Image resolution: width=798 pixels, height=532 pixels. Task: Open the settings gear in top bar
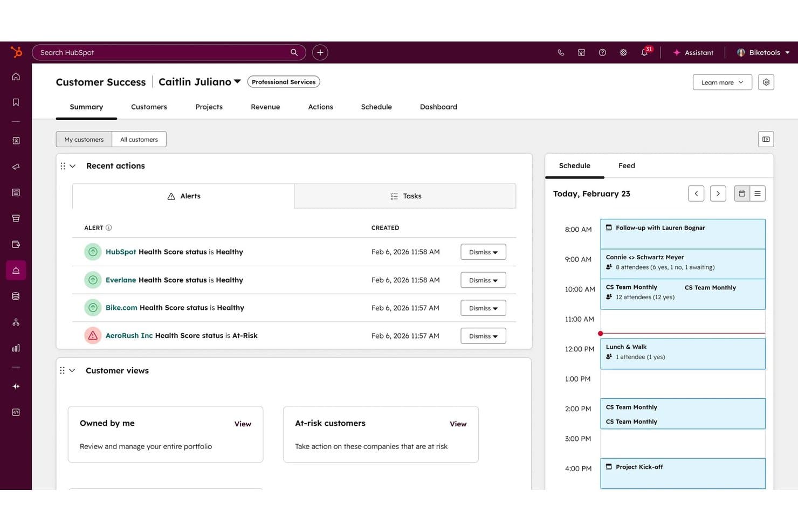point(623,52)
